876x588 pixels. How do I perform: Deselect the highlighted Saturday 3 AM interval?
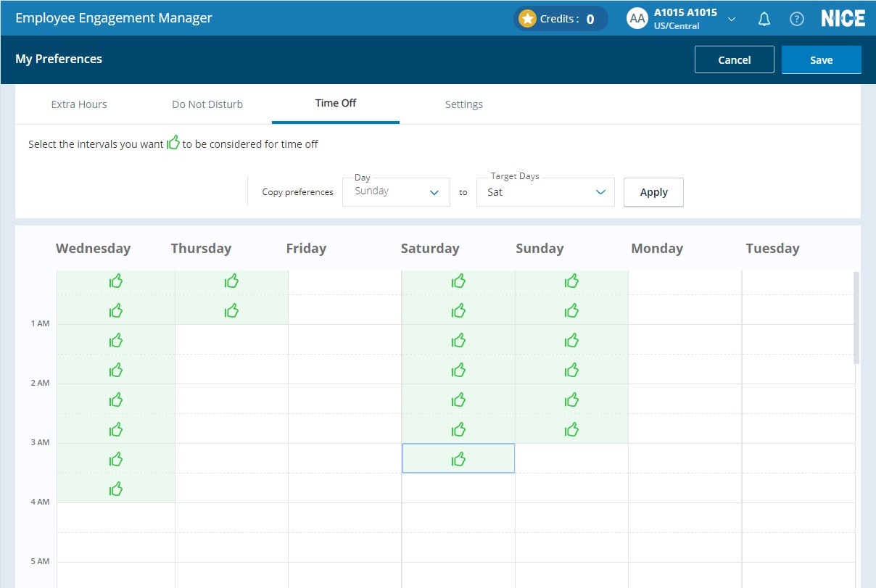pyautogui.click(x=458, y=459)
